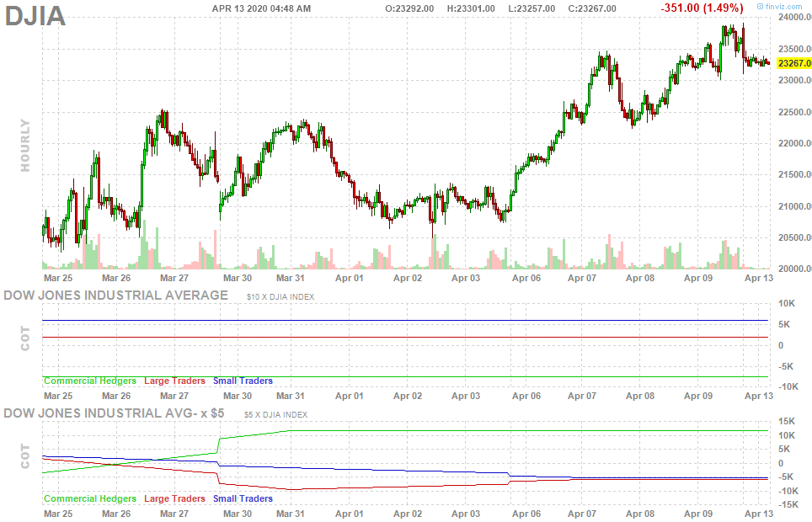Click the flat blue Small Traders line in the $10 COT chart
812x522 pixels.
[x=405, y=321]
